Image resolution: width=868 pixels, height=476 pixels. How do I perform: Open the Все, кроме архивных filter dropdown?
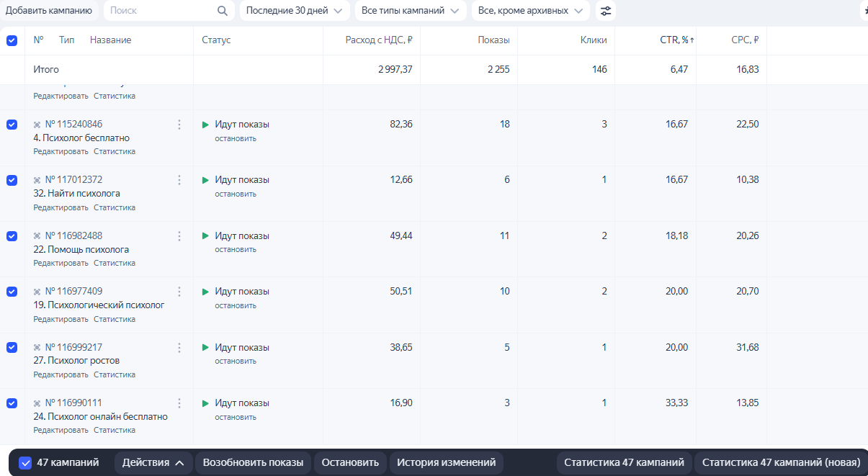pyautogui.click(x=530, y=11)
